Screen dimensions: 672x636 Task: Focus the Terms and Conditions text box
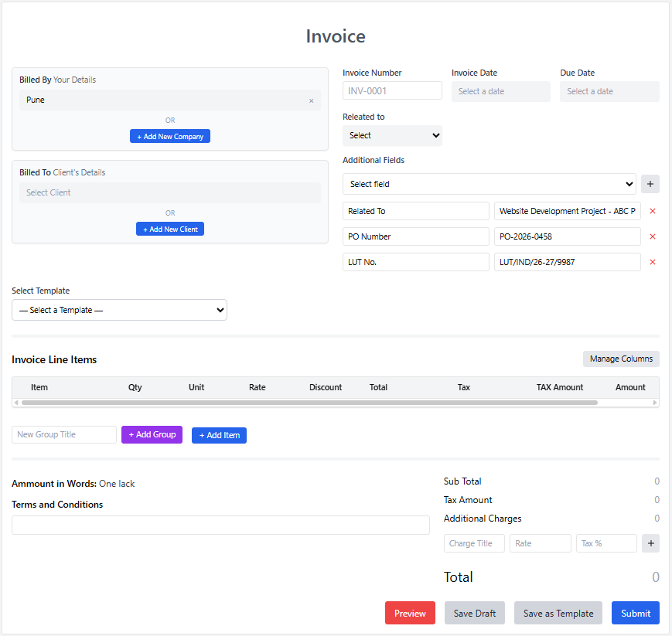point(220,525)
